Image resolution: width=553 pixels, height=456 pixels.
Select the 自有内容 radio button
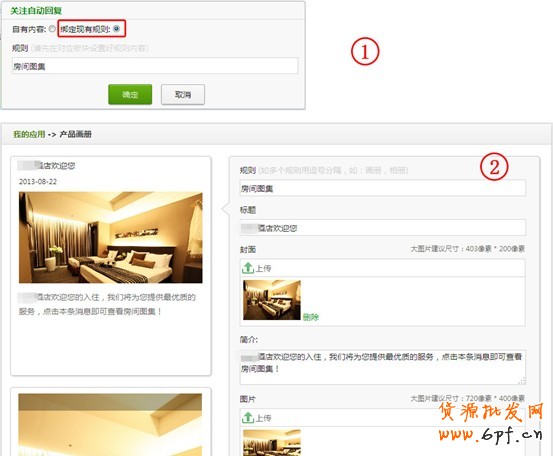point(52,29)
